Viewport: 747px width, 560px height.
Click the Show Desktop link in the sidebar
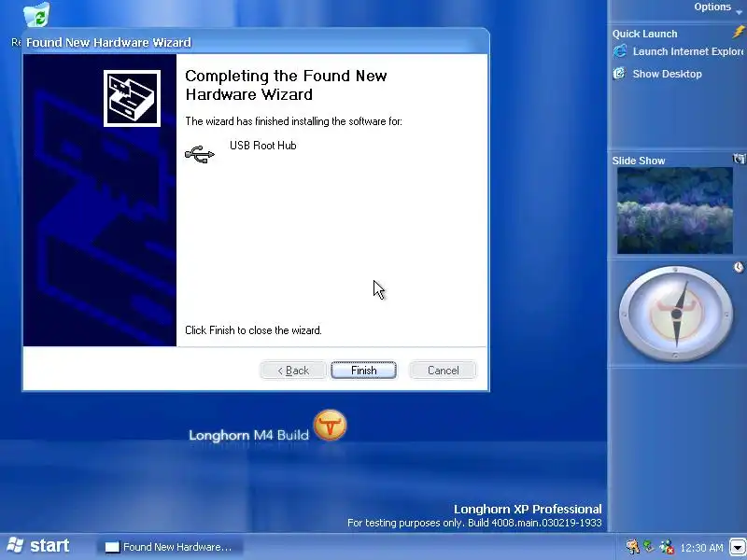[x=667, y=74]
